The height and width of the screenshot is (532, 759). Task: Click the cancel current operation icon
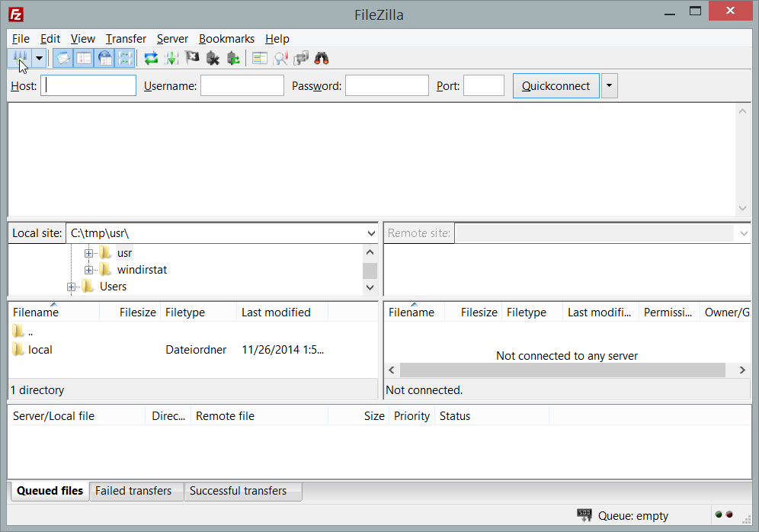pyautogui.click(x=192, y=58)
